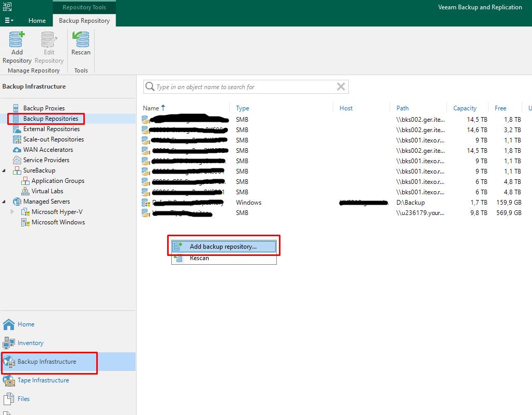The width and height of the screenshot is (532, 415).
Task: Click the 9,8 TB capacity value
Action: tap(479, 213)
